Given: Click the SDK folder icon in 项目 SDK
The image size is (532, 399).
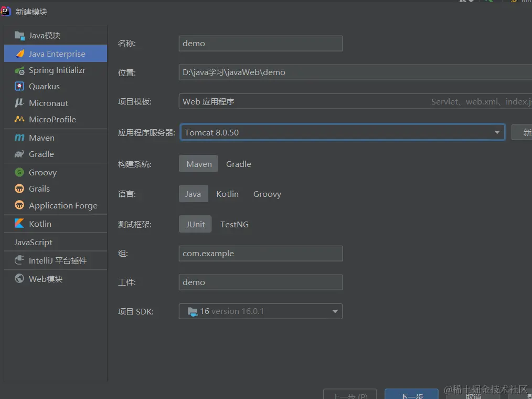Looking at the screenshot, I should [193, 311].
